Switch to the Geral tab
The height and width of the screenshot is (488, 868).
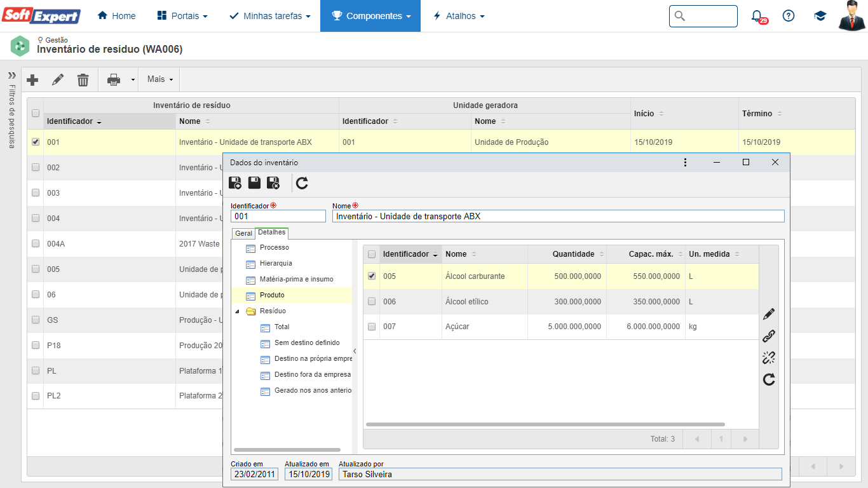(x=243, y=233)
